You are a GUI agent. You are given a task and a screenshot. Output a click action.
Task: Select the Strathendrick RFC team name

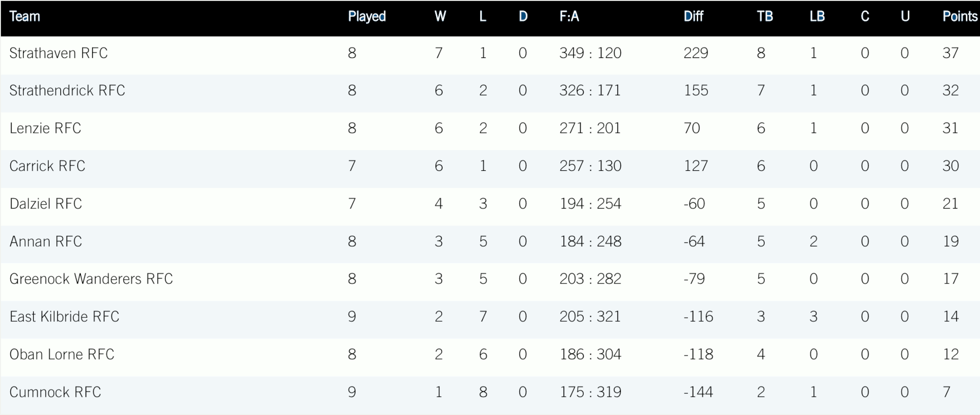(67, 91)
